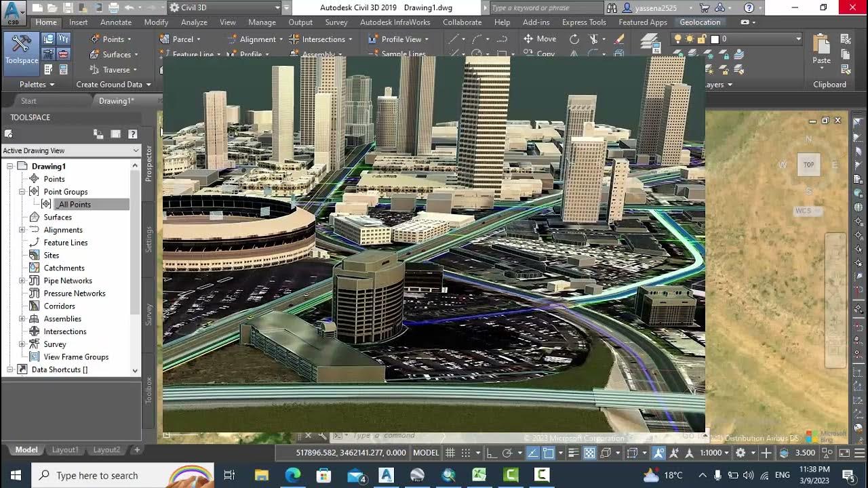The width and height of the screenshot is (868, 488).
Task: Switch to the Layout1 tab
Action: [65, 449]
